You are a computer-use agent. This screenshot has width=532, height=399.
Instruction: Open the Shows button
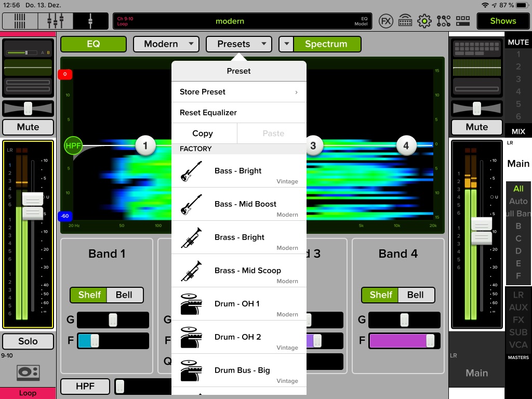(503, 21)
